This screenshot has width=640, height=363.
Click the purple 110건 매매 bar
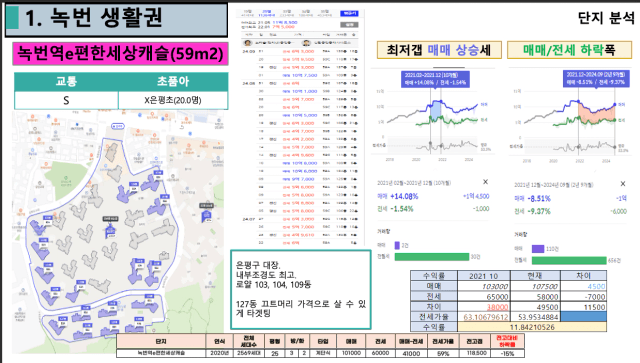538,249
